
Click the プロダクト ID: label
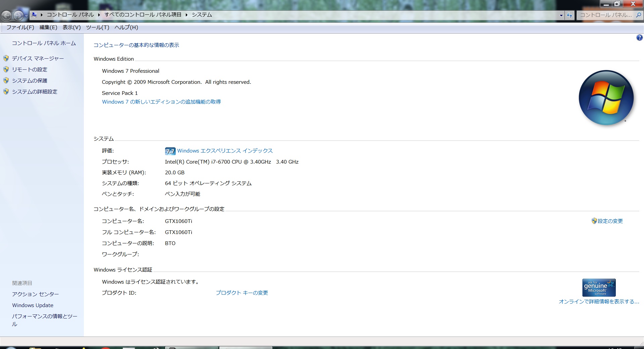tap(119, 293)
